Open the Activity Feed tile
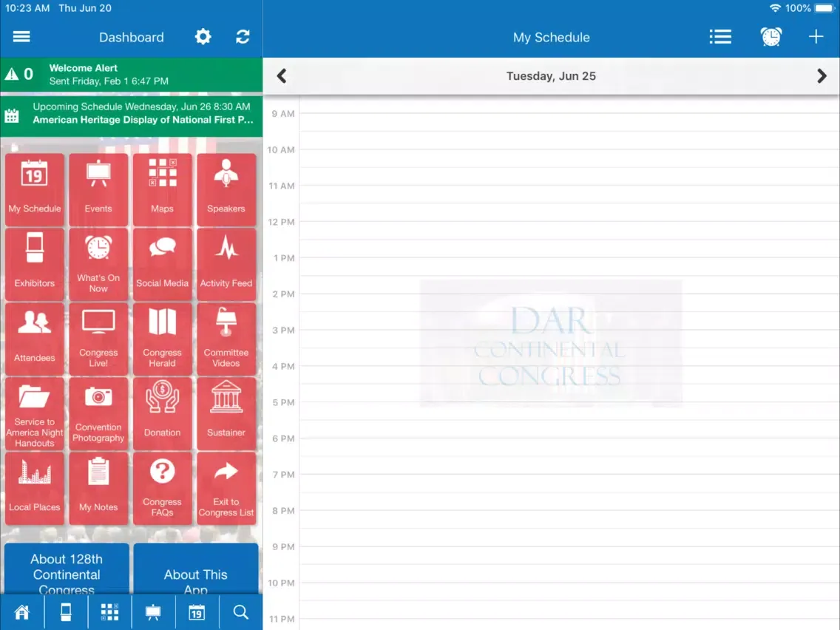This screenshot has height=630, width=840. click(x=226, y=263)
